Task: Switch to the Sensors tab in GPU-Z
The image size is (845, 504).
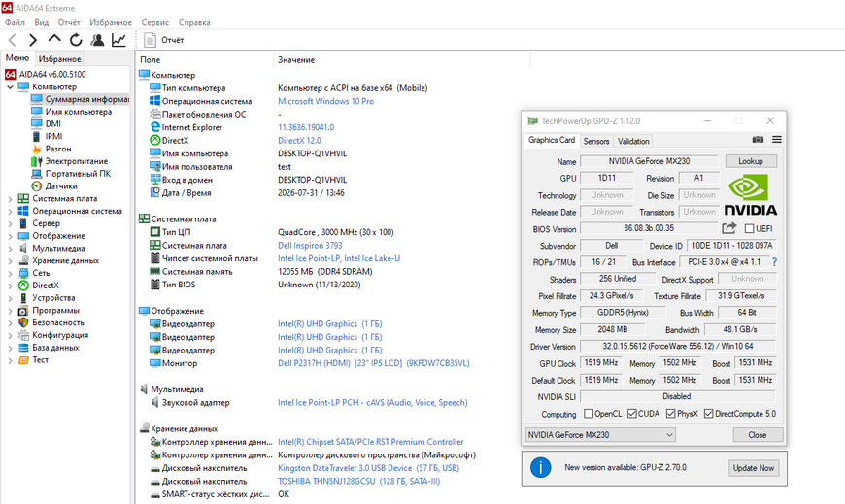Action: [596, 141]
